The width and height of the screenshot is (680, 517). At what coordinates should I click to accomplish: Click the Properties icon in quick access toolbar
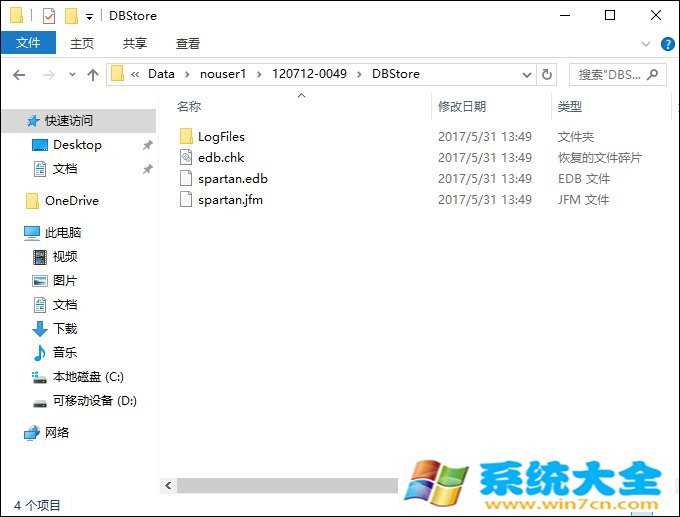point(49,15)
